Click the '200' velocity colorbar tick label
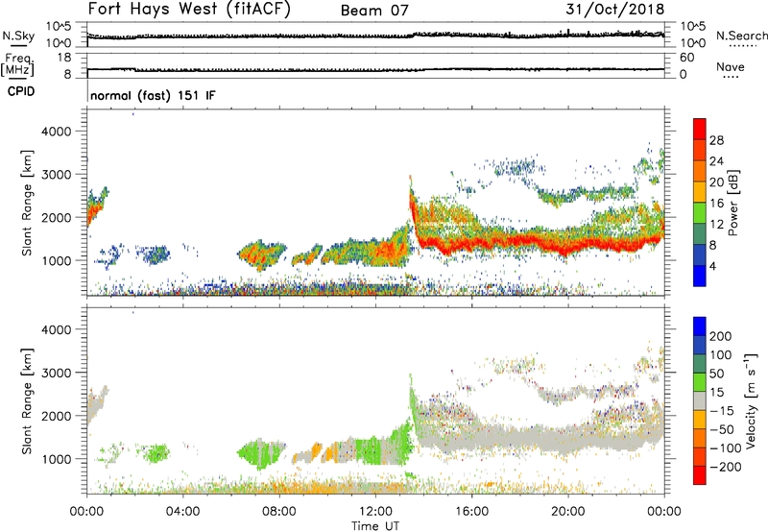 (721, 336)
